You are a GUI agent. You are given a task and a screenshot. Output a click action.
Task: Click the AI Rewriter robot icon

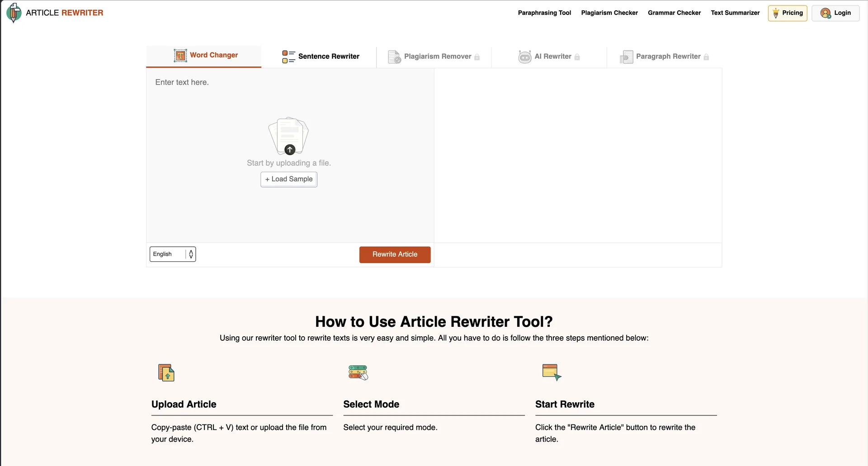click(x=525, y=57)
